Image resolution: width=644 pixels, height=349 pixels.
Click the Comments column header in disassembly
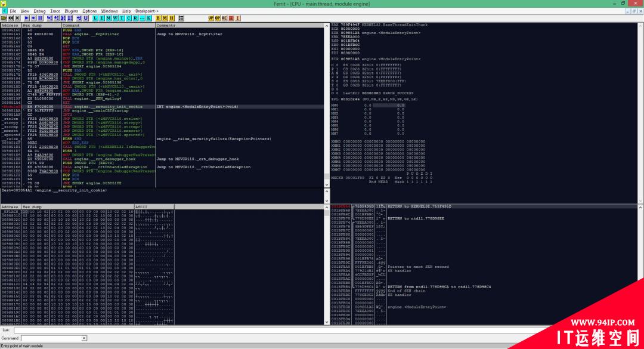tap(240, 26)
